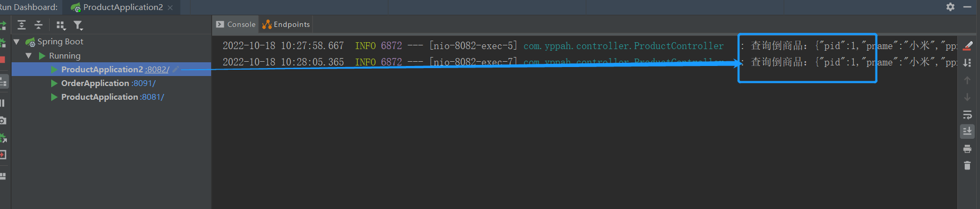Close the ProductApplication2 tab
Image resolution: width=980 pixels, height=209 pixels.
(x=170, y=7)
